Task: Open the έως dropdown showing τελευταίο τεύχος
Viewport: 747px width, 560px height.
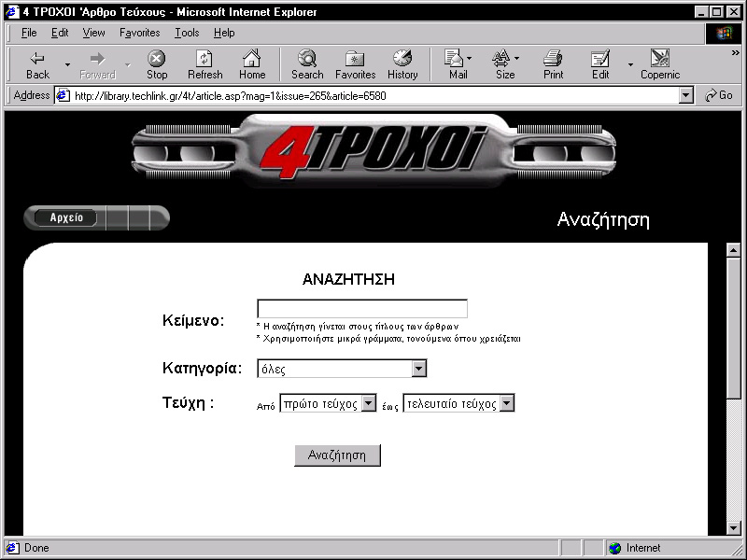Action: pos(458,403)
